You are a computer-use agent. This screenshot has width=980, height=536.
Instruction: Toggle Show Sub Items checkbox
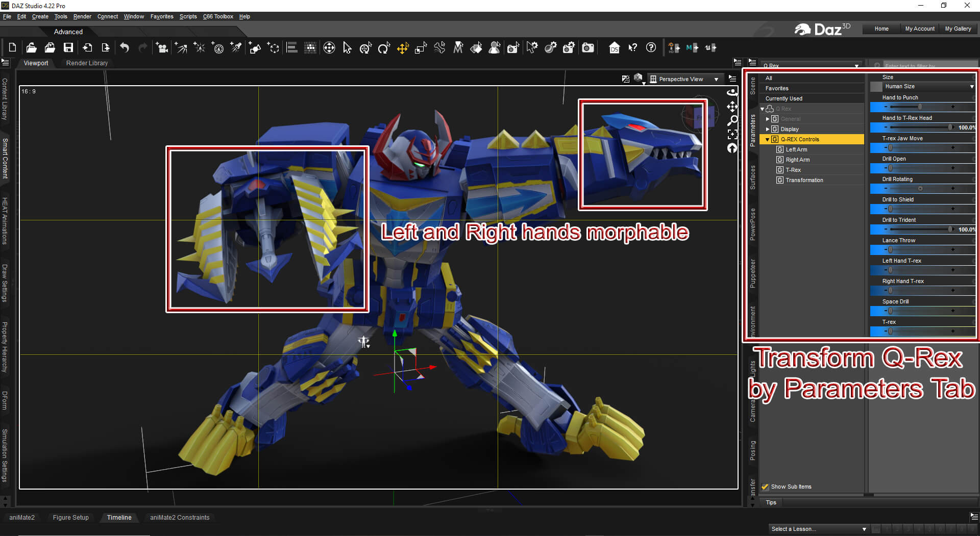[x=765, y=487]
